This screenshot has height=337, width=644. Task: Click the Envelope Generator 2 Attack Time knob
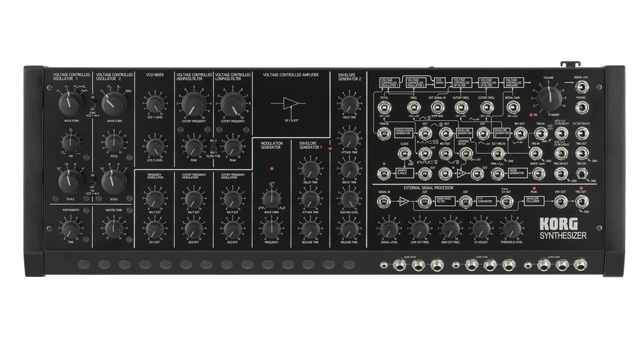349,140
